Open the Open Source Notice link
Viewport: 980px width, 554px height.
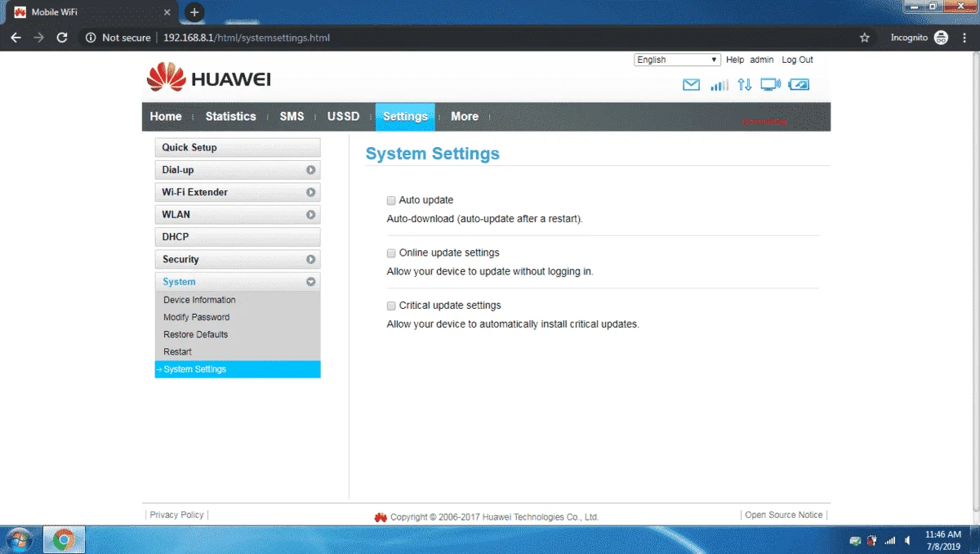pos(784,515)
